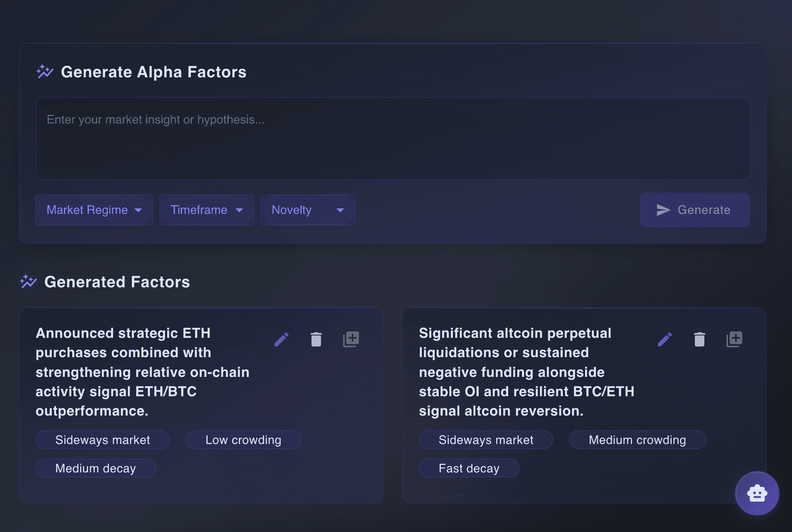Open the Market Regime dropdown

94,210
